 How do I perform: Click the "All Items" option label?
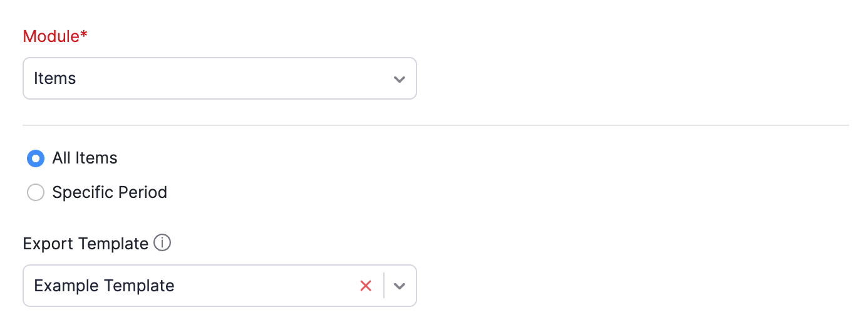(x=85, y=158)
